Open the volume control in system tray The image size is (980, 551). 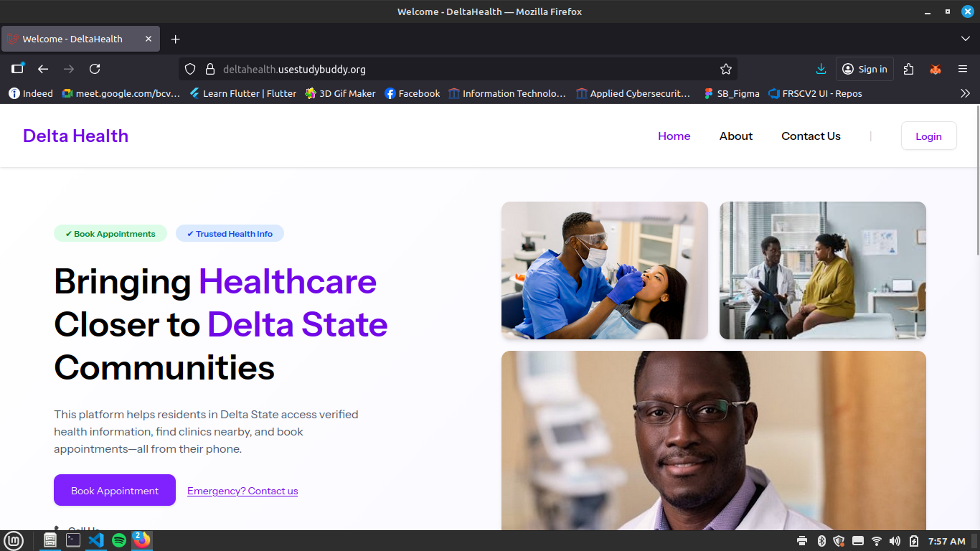pos(895,541)
